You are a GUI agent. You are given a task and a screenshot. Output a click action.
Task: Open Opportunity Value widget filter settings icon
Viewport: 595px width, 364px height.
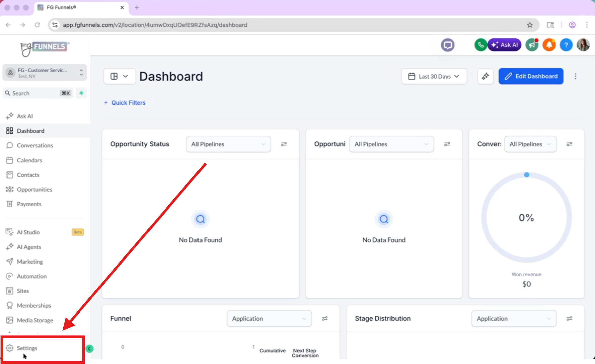point(447,144)
